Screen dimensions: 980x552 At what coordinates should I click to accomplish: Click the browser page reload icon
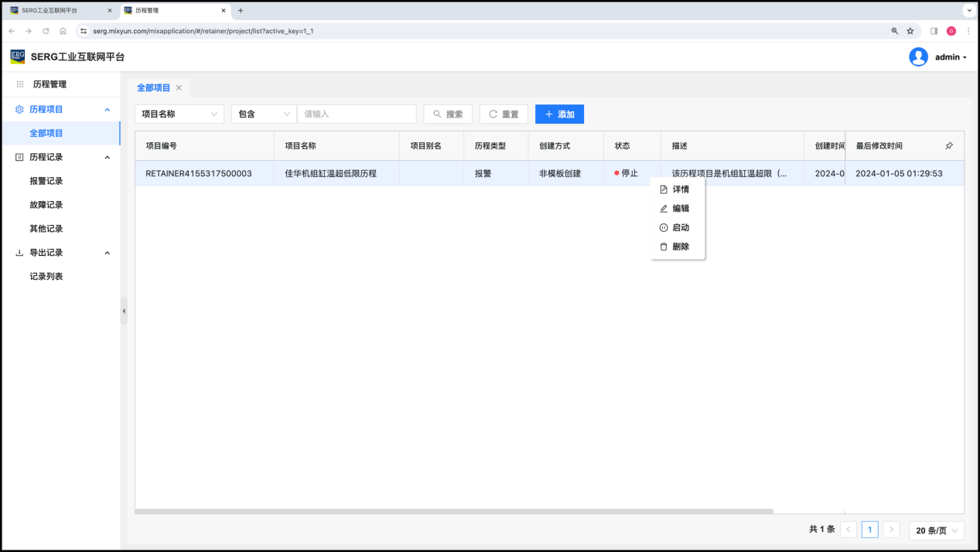46,31
